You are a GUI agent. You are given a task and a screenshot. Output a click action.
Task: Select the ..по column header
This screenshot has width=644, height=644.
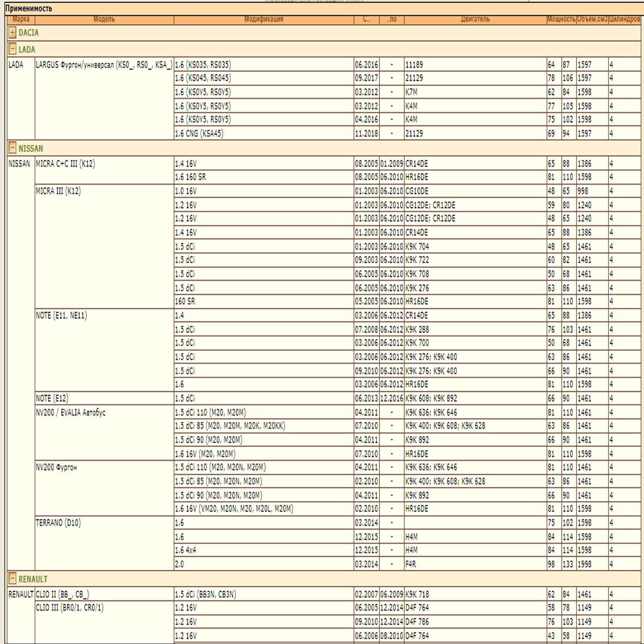click(x=392, y=19)
